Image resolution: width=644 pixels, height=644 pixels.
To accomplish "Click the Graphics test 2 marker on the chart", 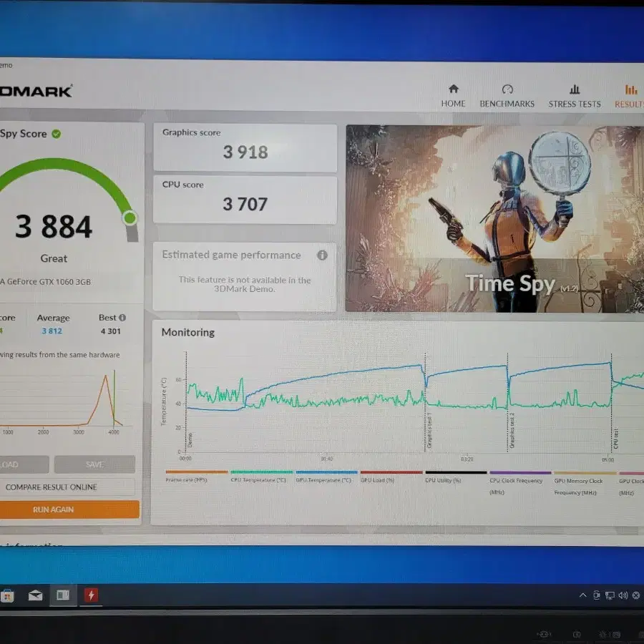I will tap(512, 431).
